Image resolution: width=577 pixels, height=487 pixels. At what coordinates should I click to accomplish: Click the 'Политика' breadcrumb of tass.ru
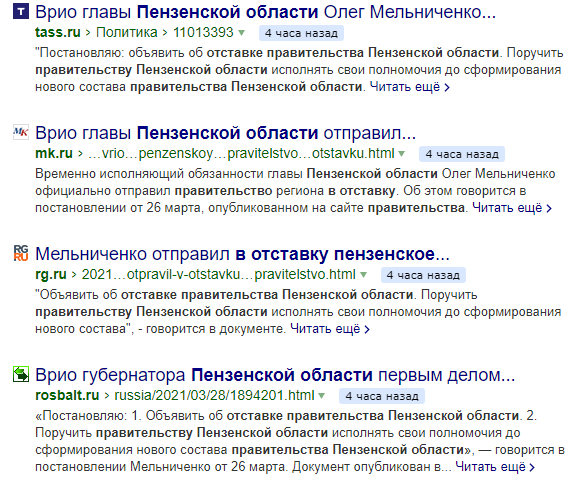pos(127,32)
